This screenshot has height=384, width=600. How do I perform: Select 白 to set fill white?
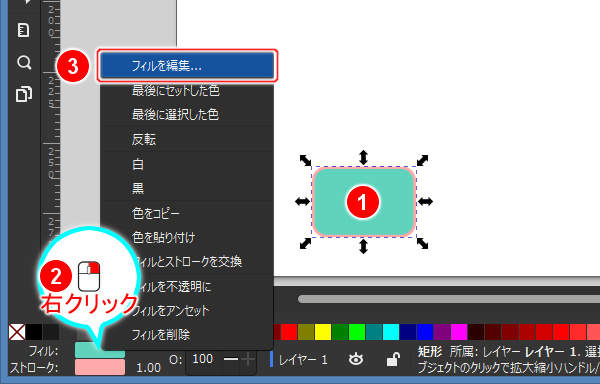coord(187,164)
